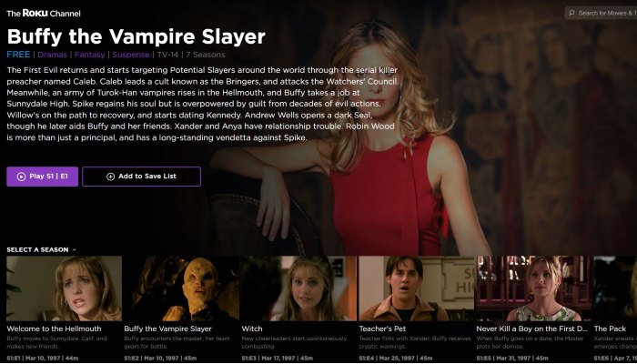This screenshot has width=637, height=364.
Task: Open the Suspense genre link
Action: (131, 55)
